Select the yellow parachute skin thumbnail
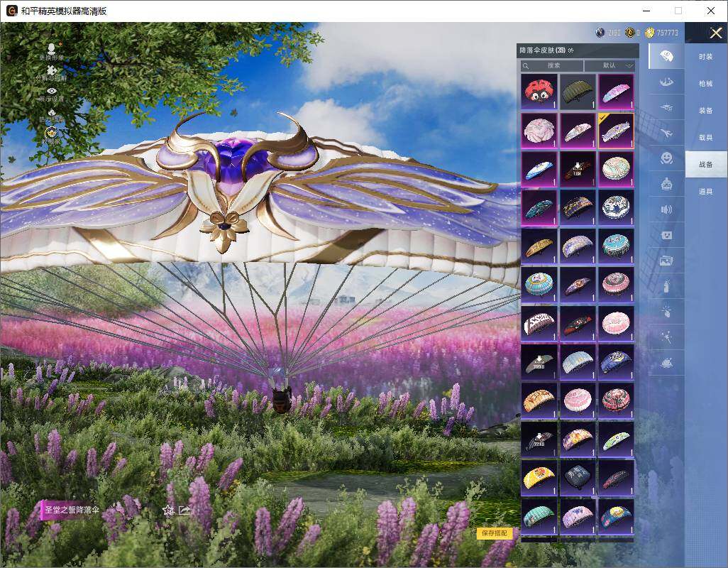Screen dimensions: 728x568 click(539, 478)
